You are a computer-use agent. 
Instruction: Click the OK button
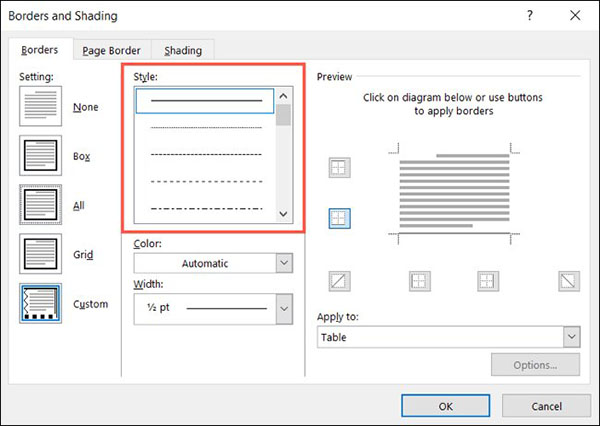coord(445,406)
